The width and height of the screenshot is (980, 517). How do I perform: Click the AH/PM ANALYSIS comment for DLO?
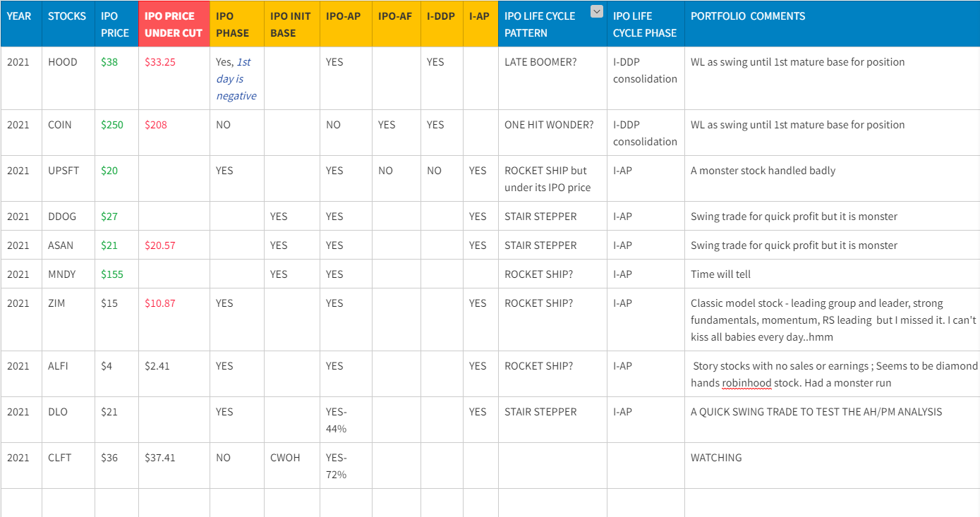(816, 412)
